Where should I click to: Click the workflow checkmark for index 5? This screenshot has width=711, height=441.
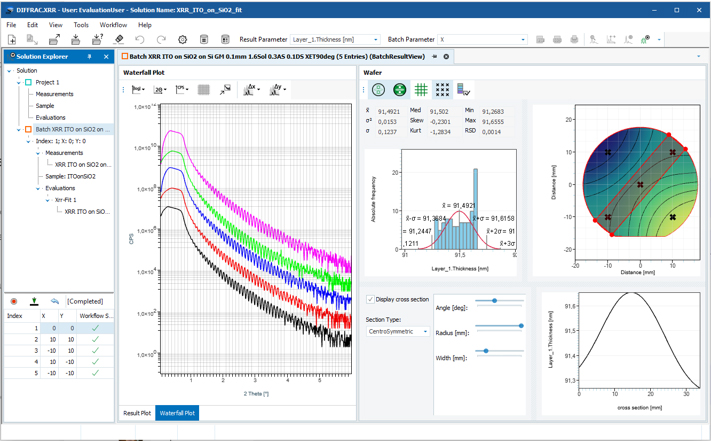click(95, 373)
